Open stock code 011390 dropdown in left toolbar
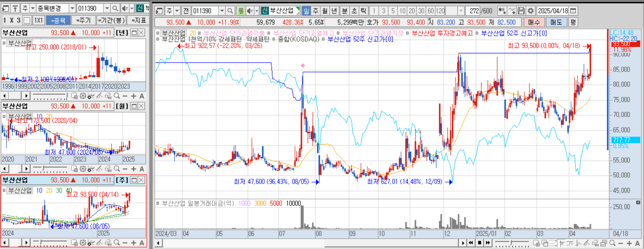The height and width of the screenshot is (249, 644). pyautogui.click(x=107, y=8)
